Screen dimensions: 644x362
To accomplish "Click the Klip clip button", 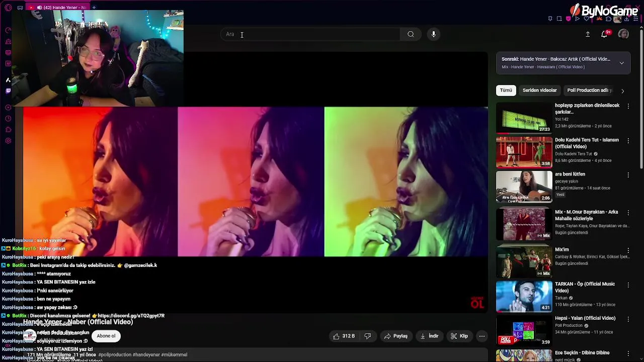I will tap(459, 336).
